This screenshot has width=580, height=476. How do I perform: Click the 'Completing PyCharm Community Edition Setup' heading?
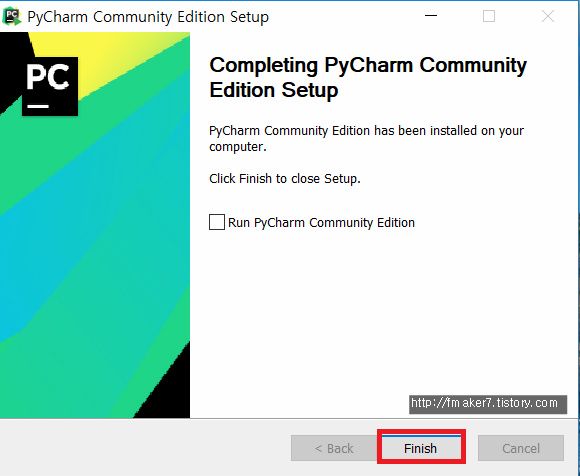368,77
